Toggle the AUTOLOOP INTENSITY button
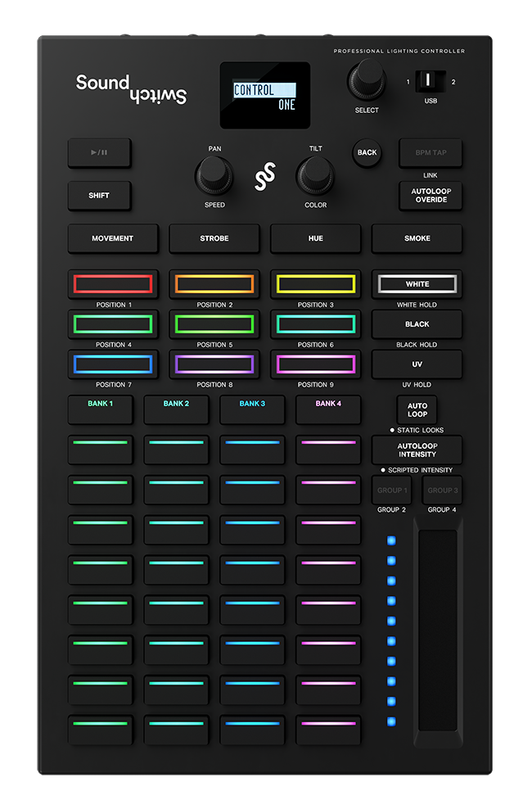Image resolution: width=532 pixels, height=809 pixels. click(417, 450)
